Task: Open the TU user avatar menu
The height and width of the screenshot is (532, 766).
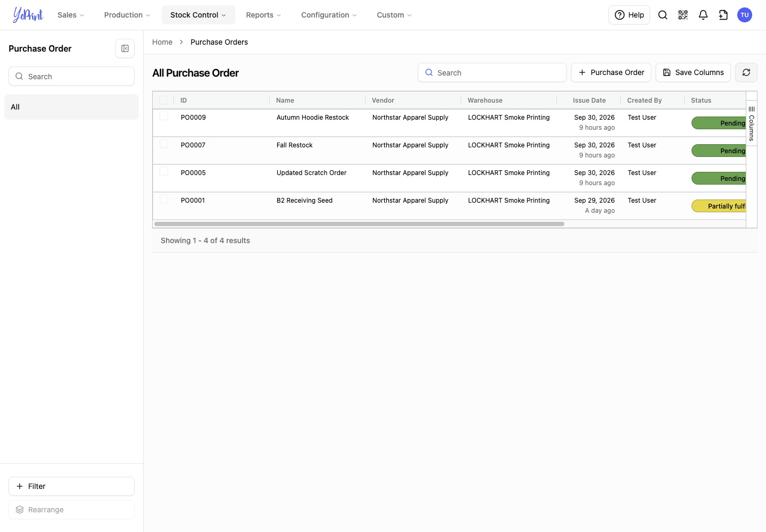Action: (745, 15)
